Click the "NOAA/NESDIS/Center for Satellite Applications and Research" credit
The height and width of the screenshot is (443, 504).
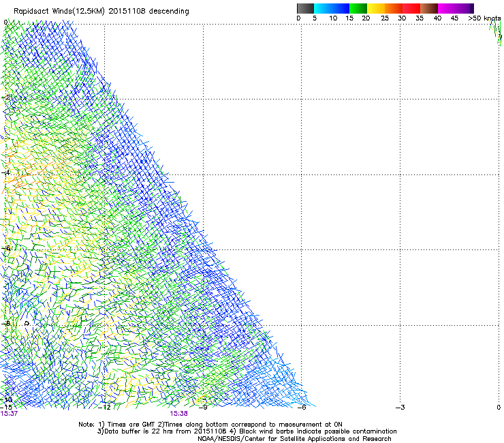(294, 438)
